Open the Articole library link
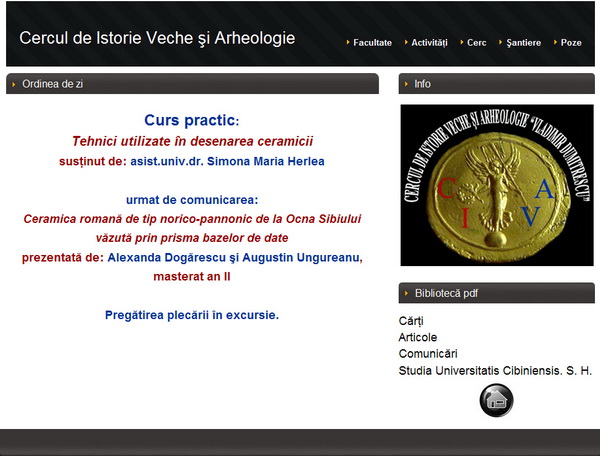This screenshot has width=600, height=456. pyautogui.click(x=417, y=337)
